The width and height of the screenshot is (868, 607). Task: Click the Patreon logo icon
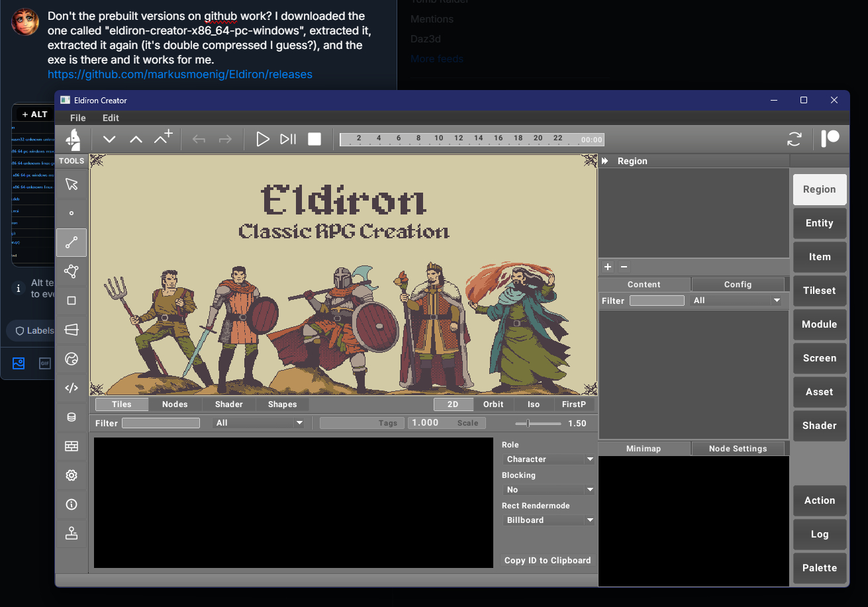click(830, 139)
